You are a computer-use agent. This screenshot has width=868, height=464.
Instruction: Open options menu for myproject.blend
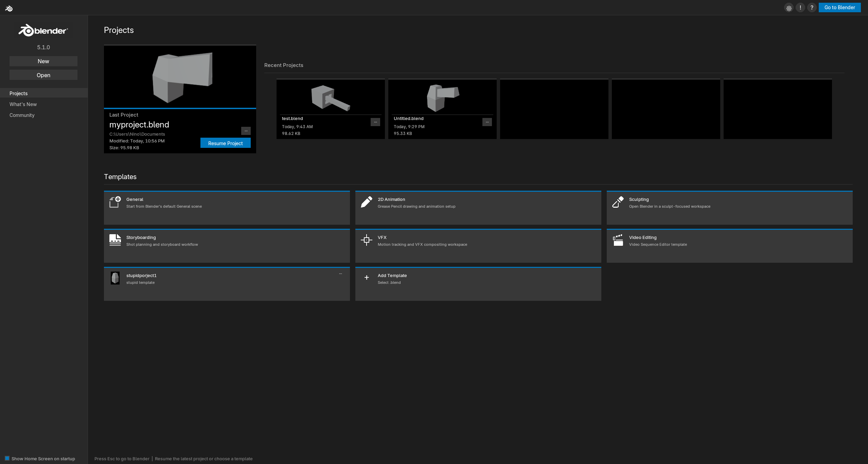click(x=246, y=131)
